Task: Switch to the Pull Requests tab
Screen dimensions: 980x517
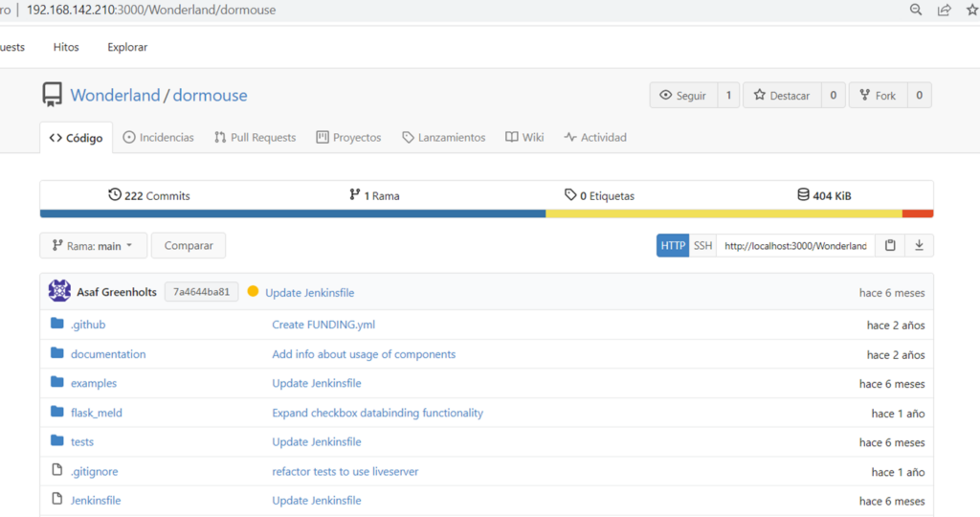Action: click(255, 138)
